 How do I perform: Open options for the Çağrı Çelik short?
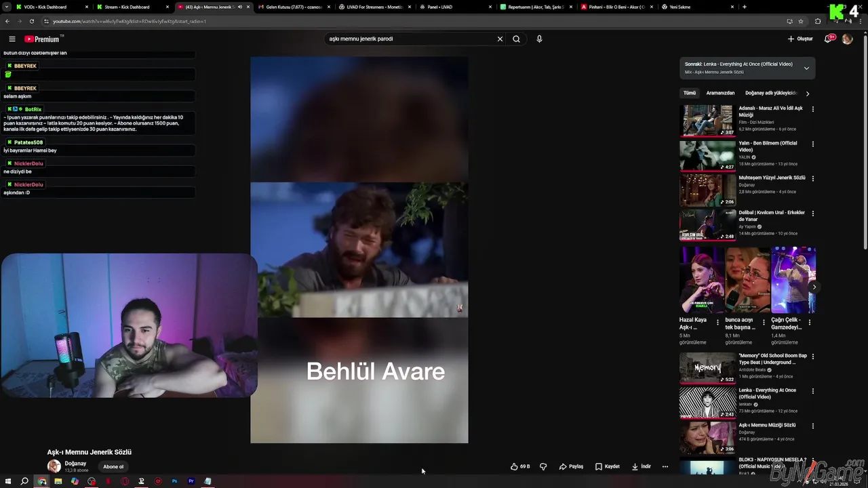[x=809, y=323]
